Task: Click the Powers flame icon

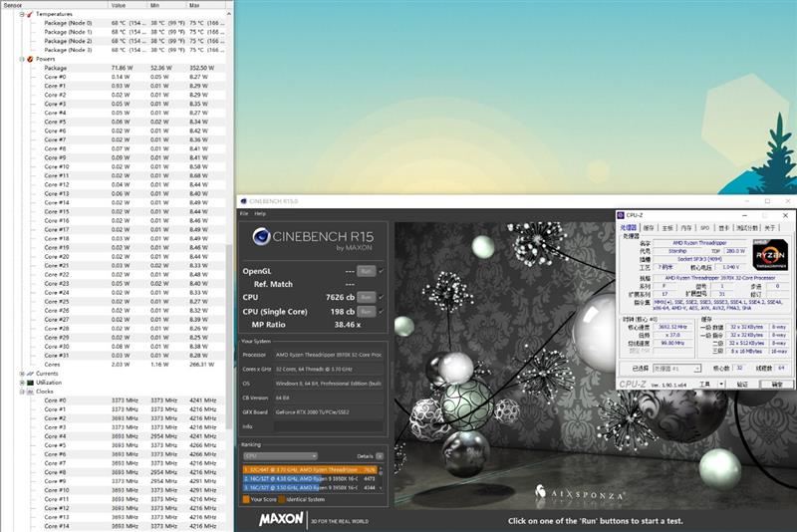Action: [x=30, y=59]
